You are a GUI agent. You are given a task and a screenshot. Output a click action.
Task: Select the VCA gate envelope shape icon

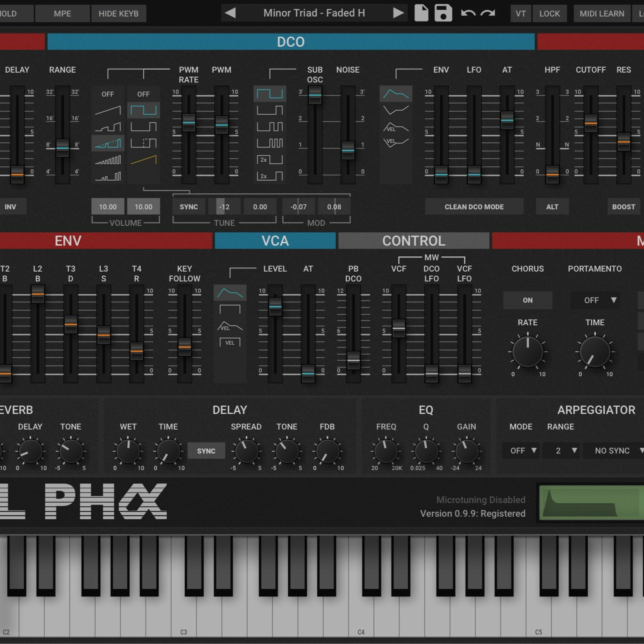[230, 309]
